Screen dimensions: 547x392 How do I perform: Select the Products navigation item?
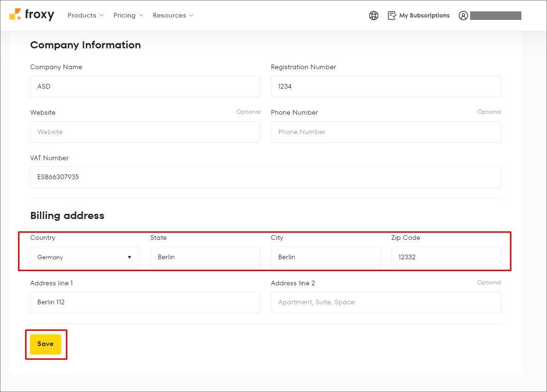pyautogui.click(x=82, y=15)
